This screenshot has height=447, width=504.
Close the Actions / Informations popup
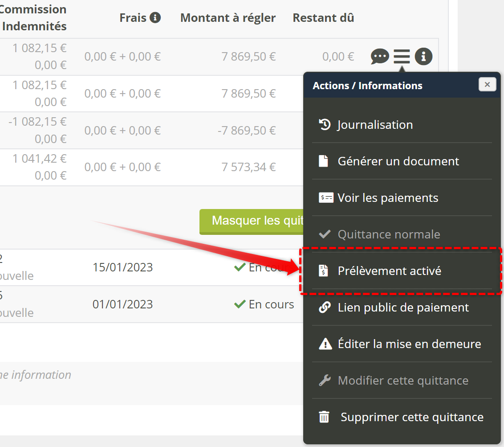click(x=487, y=84)
